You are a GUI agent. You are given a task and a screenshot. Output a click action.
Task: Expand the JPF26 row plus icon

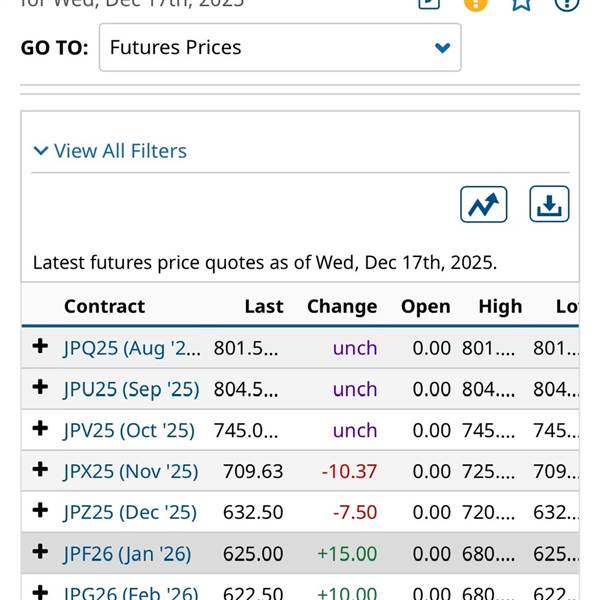(41, 552)
